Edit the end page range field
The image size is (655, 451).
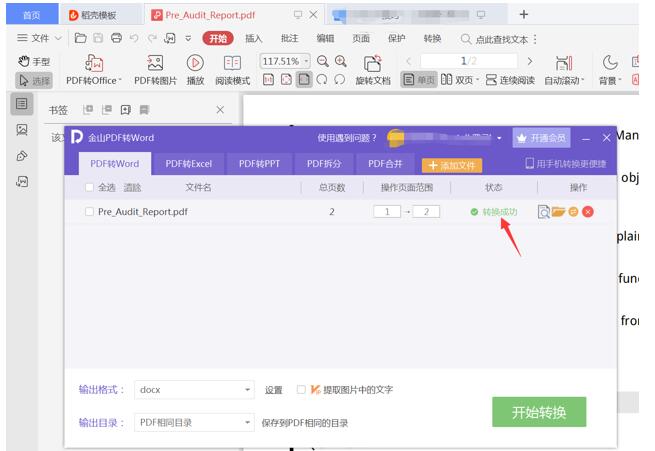click(x=426, y=212)
